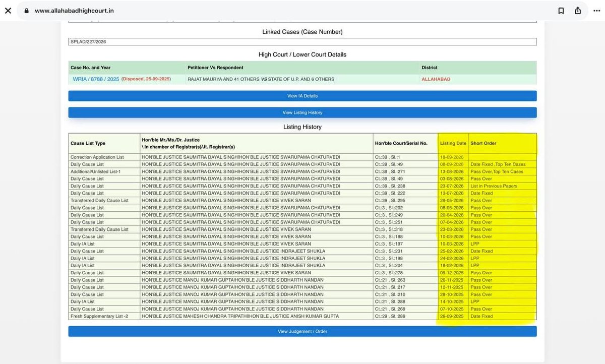Click the Cause List Type column header
Screen dimensions: 605x364
click(88, 143)
